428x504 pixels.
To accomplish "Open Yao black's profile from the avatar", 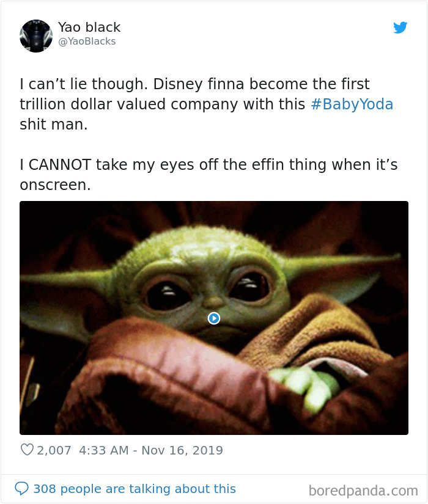I will coord(35,35).
